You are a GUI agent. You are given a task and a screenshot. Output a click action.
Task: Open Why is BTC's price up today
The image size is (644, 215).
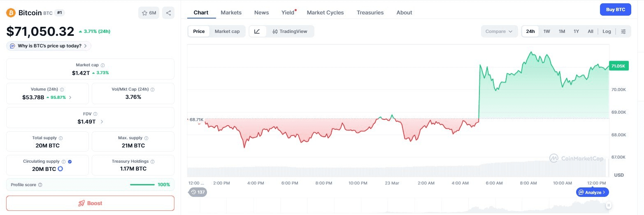pos(49,46)
